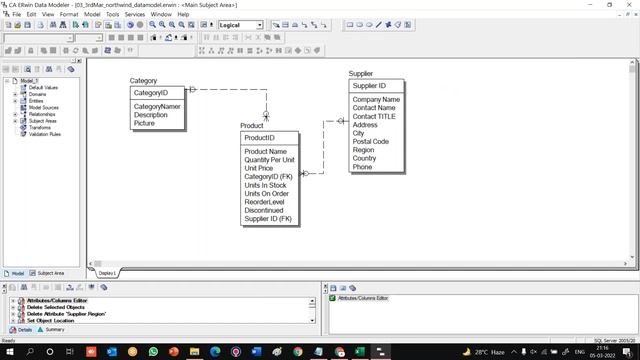This screenshot has height=360, width=640.
Task: Click the Open model folder icon
Action: point(18,25)
